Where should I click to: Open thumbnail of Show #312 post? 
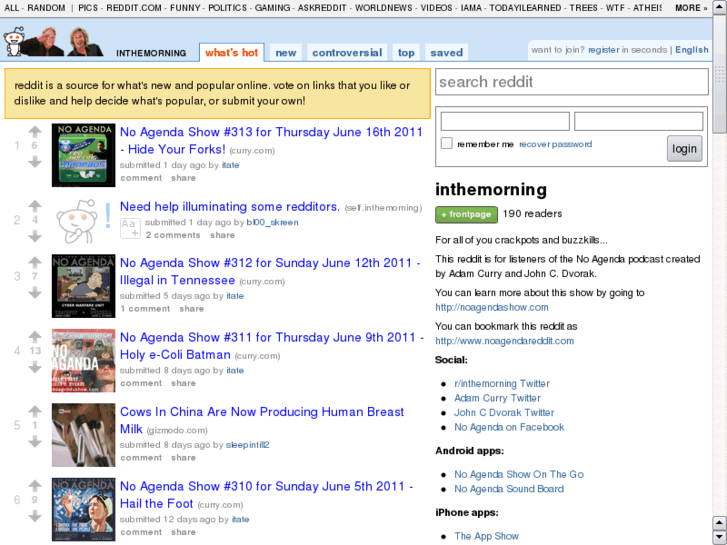(x=83, y=286)
